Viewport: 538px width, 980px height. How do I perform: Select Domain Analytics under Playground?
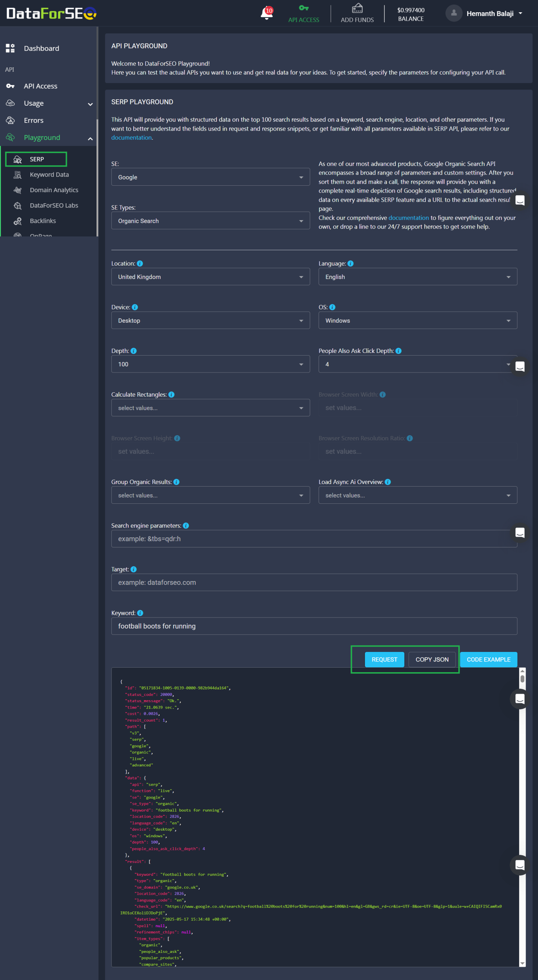pos(54,190)
